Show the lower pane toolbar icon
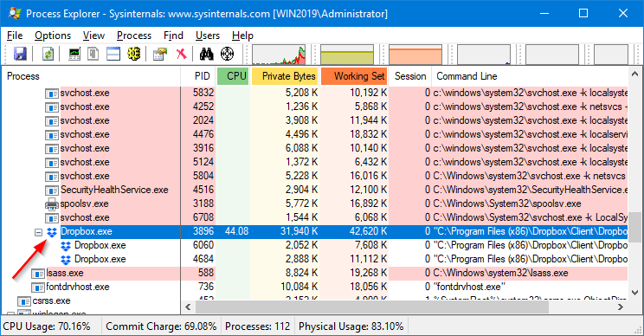The width and height of the screenshot is (644, 336). (x=113, y=54)
